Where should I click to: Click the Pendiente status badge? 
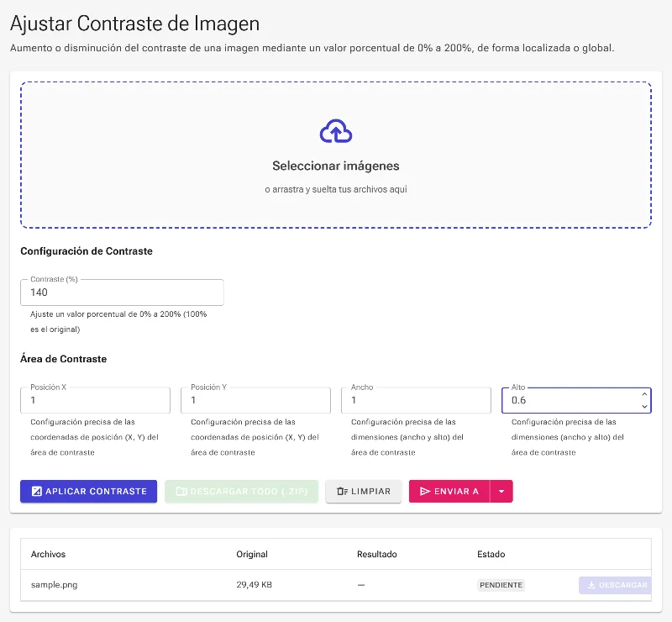point(501,585)
